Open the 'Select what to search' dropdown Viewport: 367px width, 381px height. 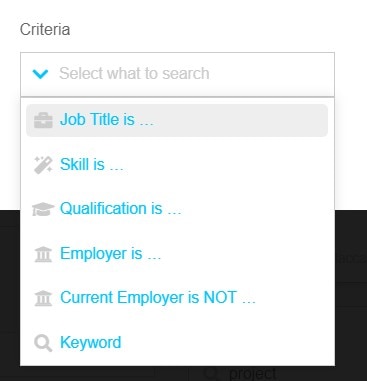point(177,74)
